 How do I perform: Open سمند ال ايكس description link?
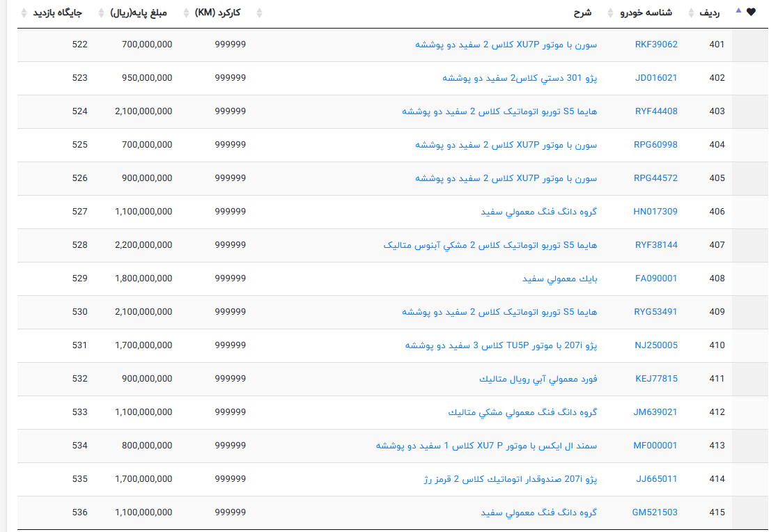pyautogui.click(x=486, y=446)
